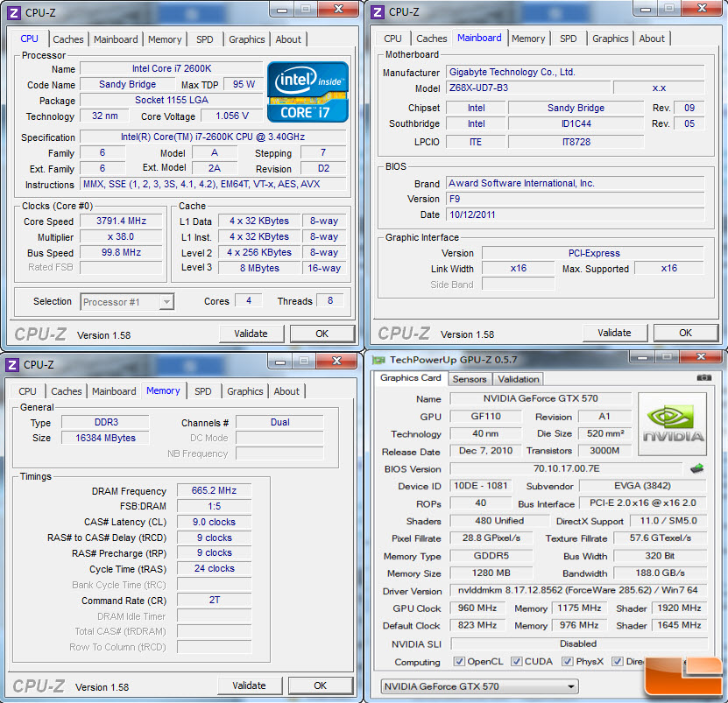Save the BIOS using the chip icon beside BIOS Version
The height and width of the screenshot is (703, 728).
pos(696,468)
